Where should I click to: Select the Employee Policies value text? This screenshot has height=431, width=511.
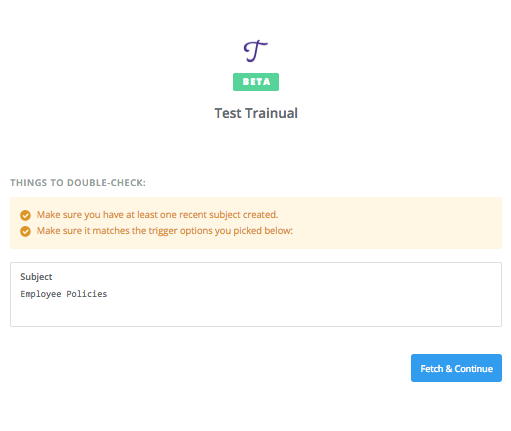pos(64,294)
